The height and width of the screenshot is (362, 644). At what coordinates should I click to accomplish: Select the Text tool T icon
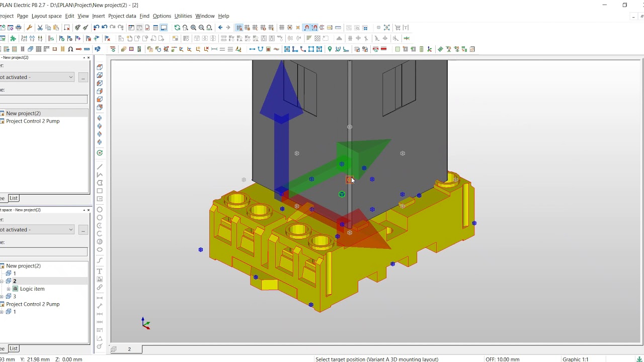(x=100, y=271)
